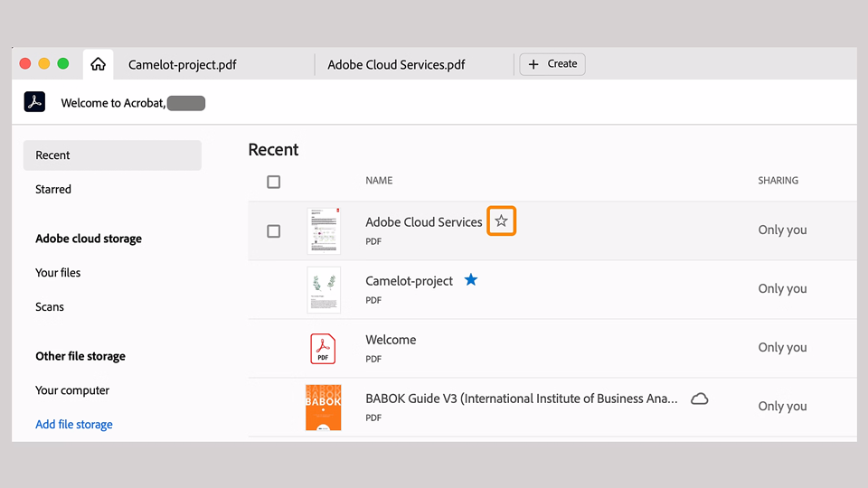Check the Adobe Cloud Services row checkbox

coord(273,230)
